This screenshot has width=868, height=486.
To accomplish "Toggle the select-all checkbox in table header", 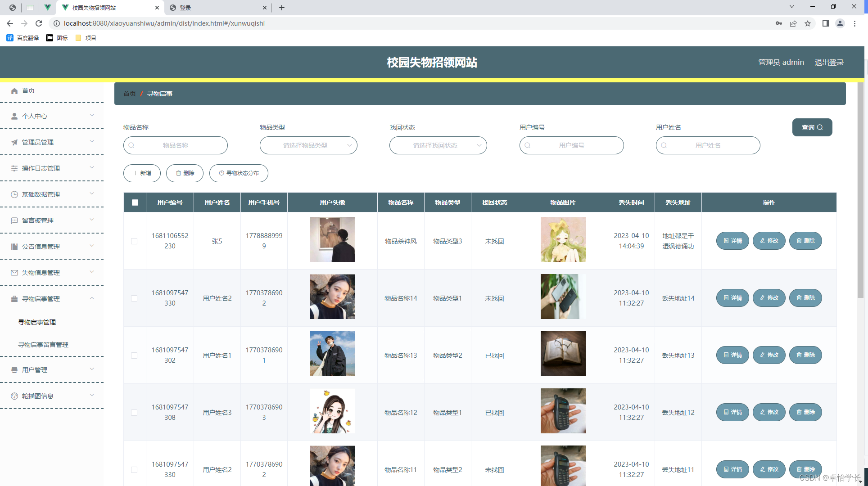I will (x=135, y=202).
